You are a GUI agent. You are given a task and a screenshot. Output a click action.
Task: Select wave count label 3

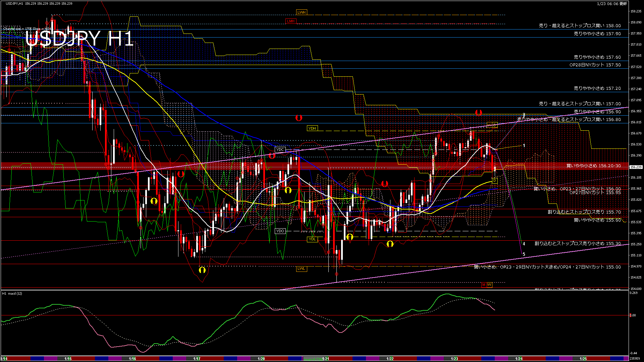[524, 115]
